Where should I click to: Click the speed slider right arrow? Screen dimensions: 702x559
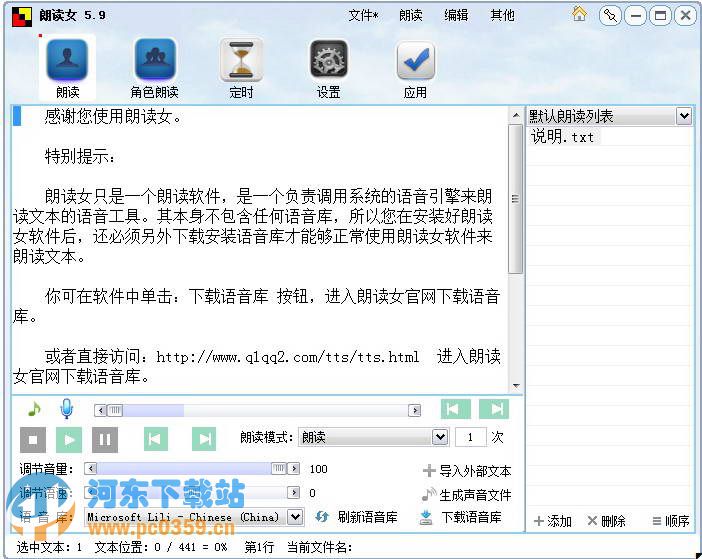[x=294, y=492]
